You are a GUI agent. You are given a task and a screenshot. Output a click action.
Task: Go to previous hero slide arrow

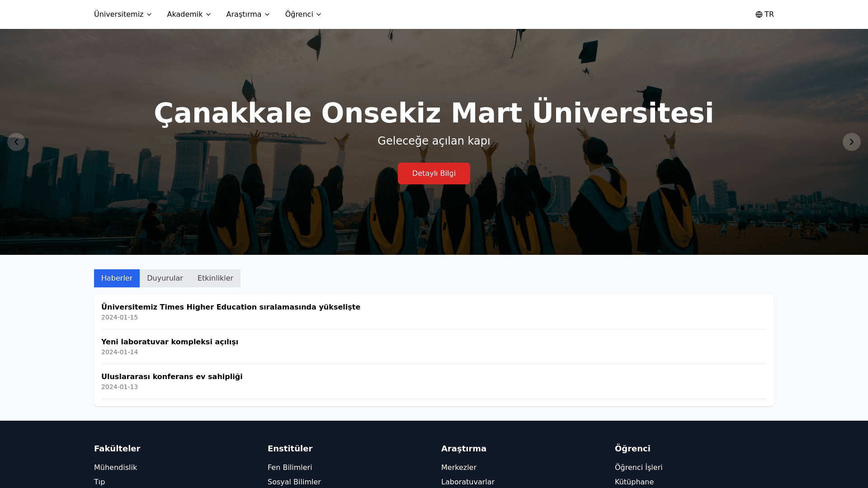(16, 142)
